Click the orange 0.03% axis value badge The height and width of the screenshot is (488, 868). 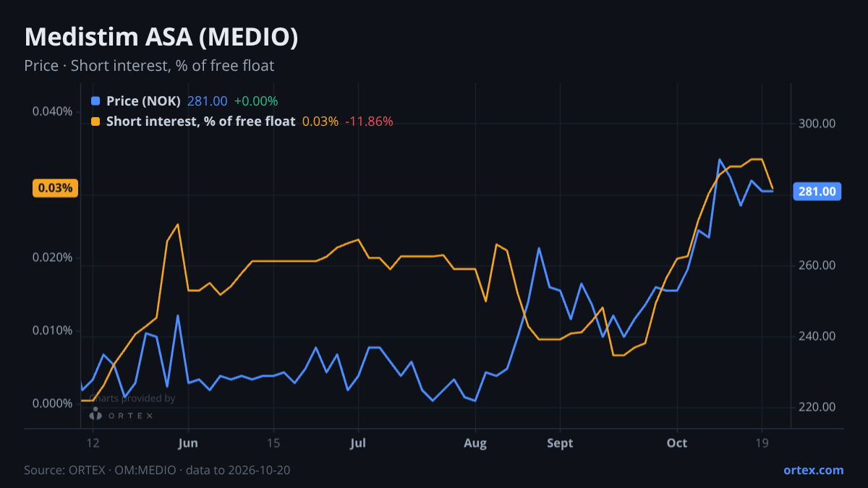point(54,188)
